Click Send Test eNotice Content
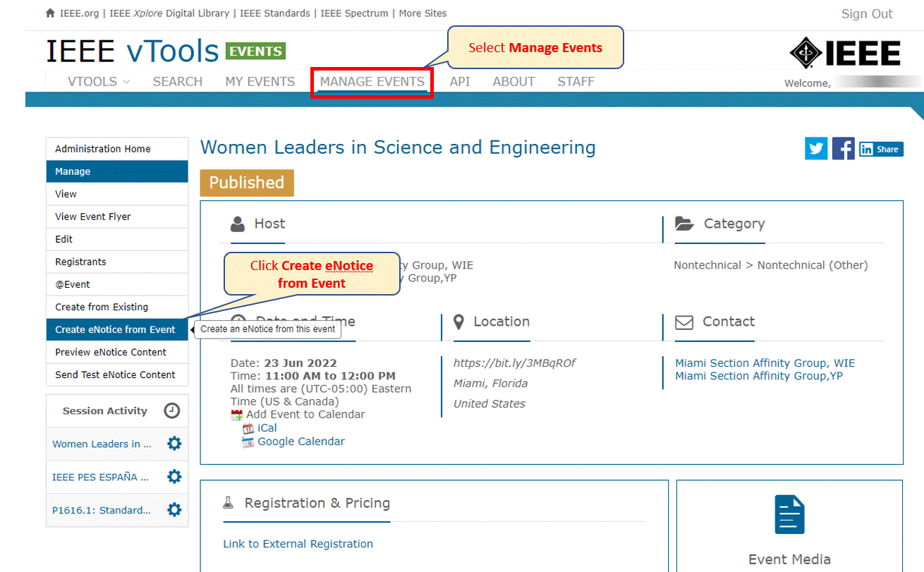This screenshot has width=924, height=572. coord(117,375)
